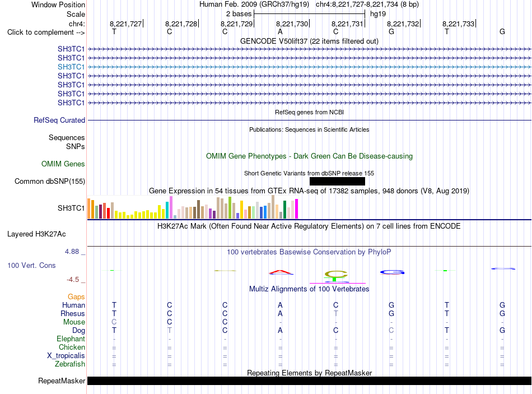Open 'Repeating Elements by RepeatMasker' title
The height and width of the screenshot is (394, 532).
309,373
